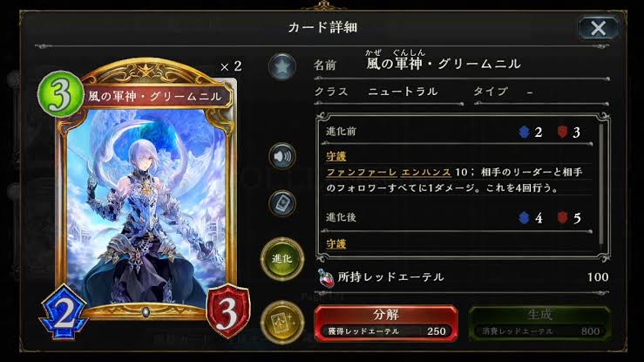Image resolution: width=644 pixels, height=362 pixels.
Task: Open the 守護 keyword link after evolution
Action: (336, 243)
